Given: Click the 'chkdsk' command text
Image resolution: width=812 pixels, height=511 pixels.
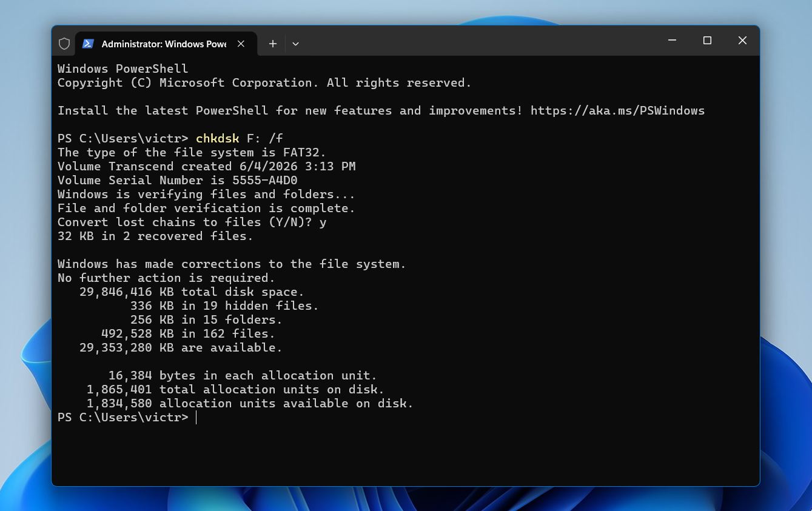Looking at the screenshot, I should pyautogui.click(x=218, y=139).
